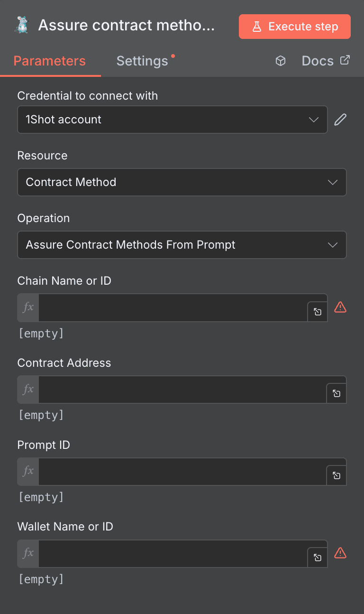Click the warning icon beside Wallet Name
Image resolution: width=364 pixels, height=614 pixels.
point(340,553)
